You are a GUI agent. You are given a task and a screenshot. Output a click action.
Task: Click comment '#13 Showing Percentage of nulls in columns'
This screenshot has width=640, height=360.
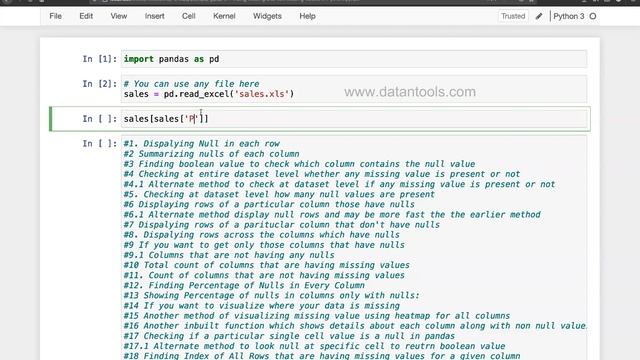pos(271,296)
